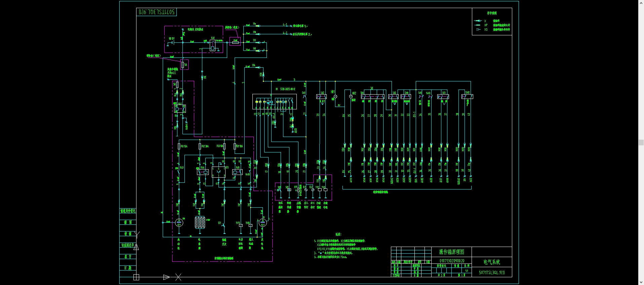The height and width of the screenshot is (285, 644).
Task: Click the FU4 10A fuse label
Action: tap(239, 146)
